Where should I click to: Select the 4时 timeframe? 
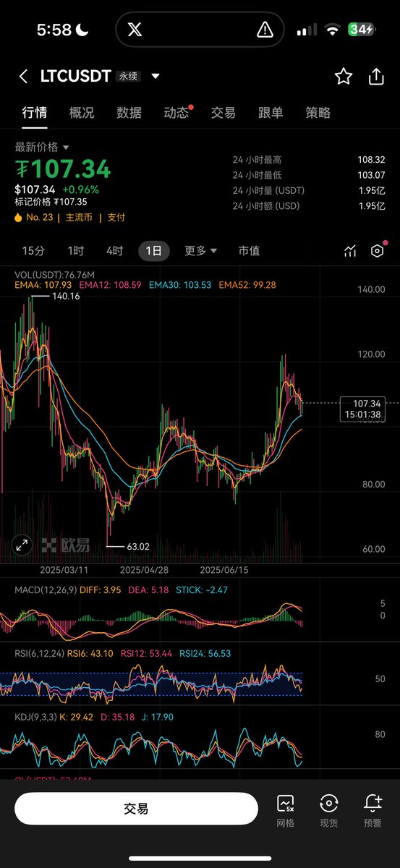(114, 251)
